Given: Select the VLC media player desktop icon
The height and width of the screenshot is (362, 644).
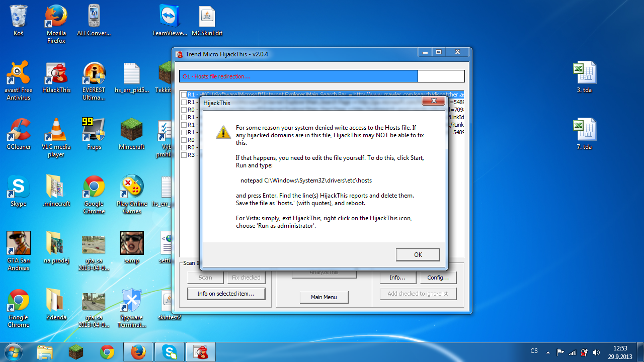Looking at the screenshot, I should coord(56,137).
